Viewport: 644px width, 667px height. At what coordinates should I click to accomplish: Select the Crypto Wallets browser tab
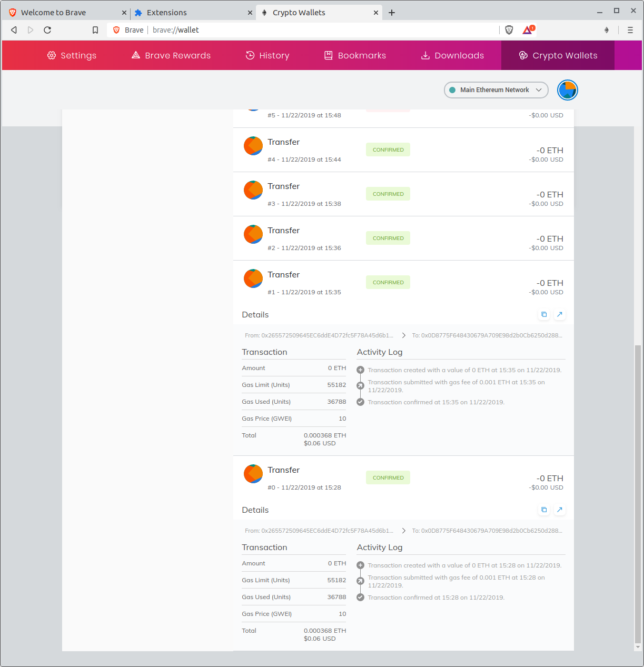click(319, 13)
